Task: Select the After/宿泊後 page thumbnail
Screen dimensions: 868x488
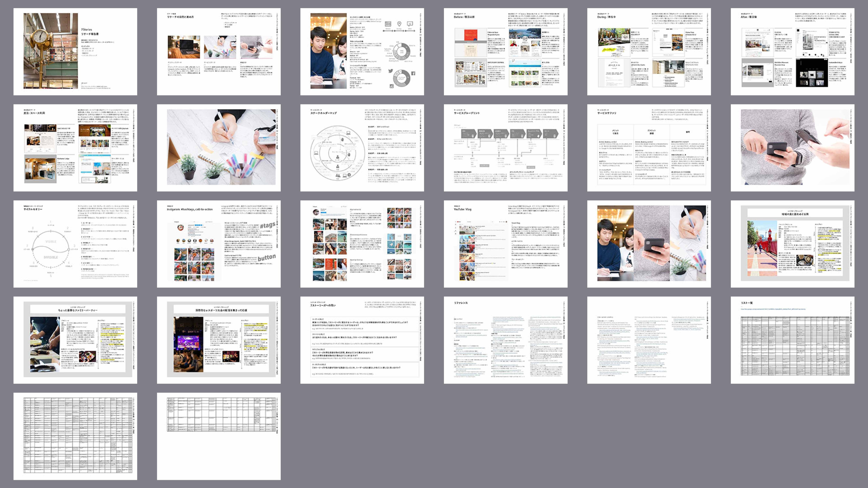Action: (x=792, y=52)
